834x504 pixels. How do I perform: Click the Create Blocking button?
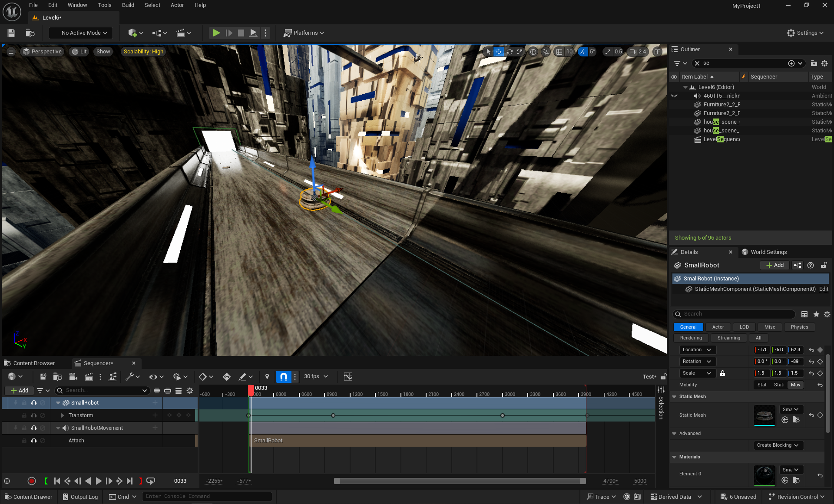pyautogui.click(x=778, y=445)
